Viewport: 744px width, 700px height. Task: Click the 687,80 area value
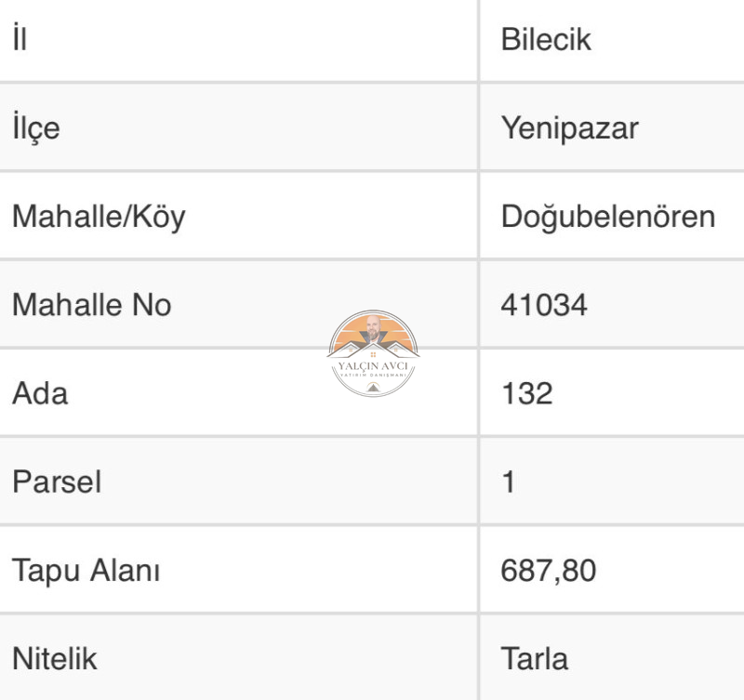pyautogui.click(x=548, y=570)
